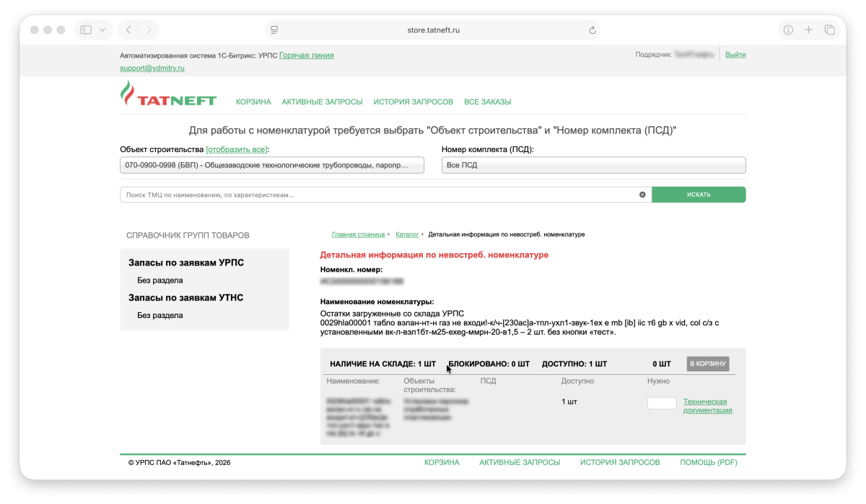Reload the page with the refresh icon

[x=592, y=30]
